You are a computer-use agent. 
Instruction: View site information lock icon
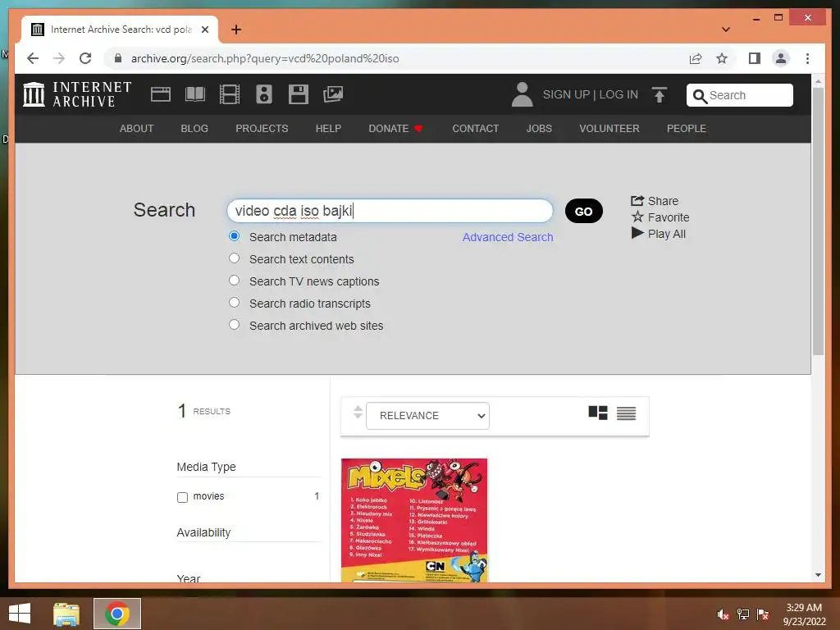(118, 58)
